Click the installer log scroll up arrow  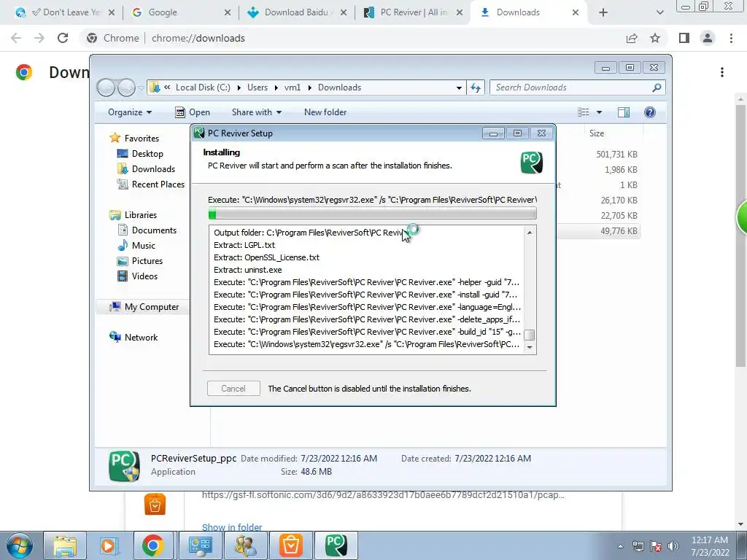point(530,233)
